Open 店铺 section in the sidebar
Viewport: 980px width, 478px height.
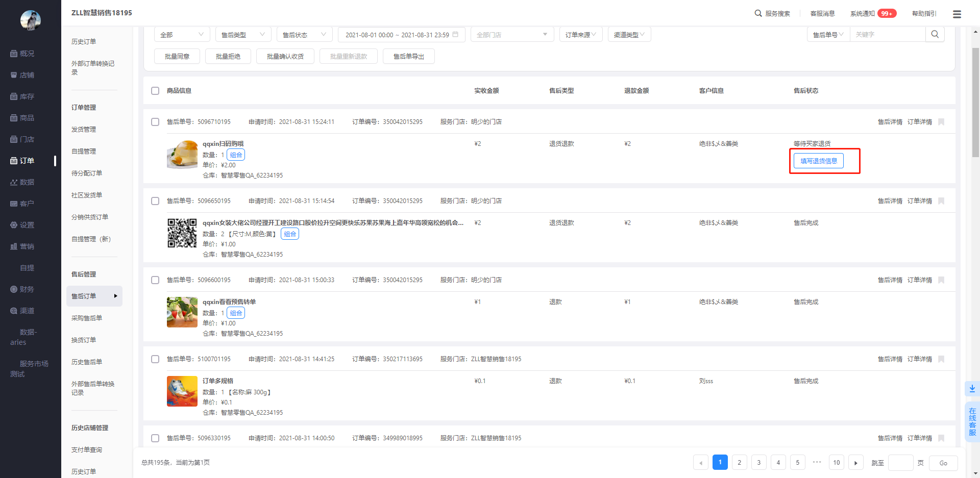point(22,75)
